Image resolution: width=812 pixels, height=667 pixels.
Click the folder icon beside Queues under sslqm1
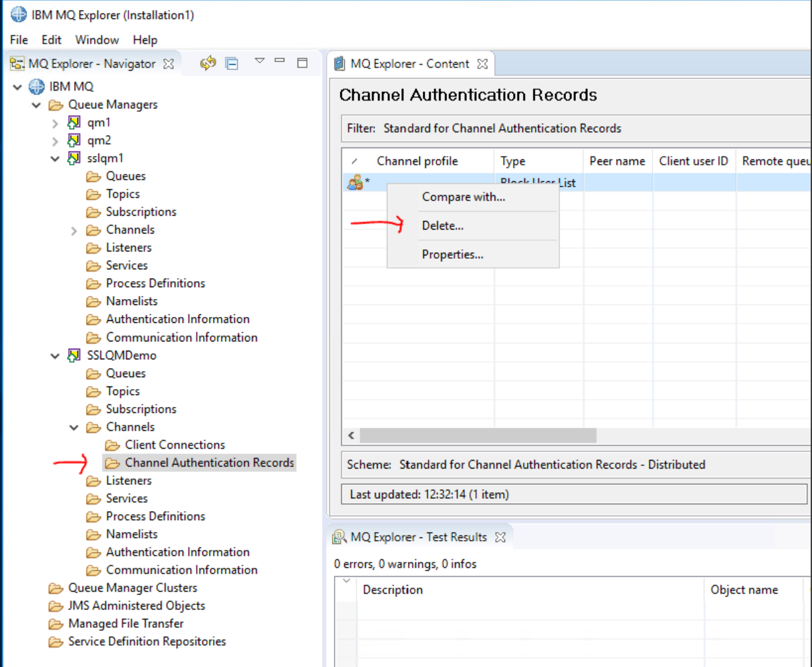click(93, 177)
